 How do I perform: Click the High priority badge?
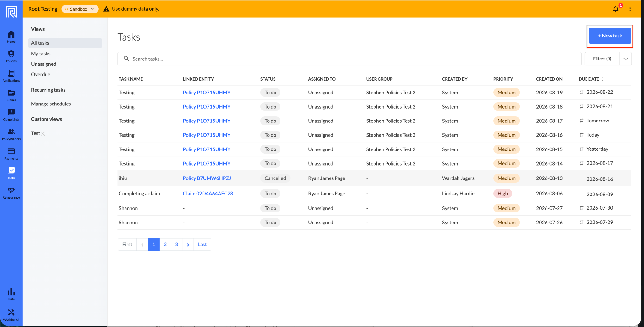pos(502,194)
